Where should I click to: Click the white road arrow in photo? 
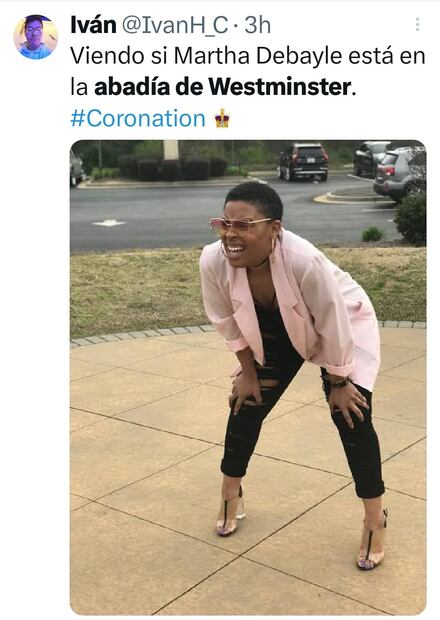point(109,223)
